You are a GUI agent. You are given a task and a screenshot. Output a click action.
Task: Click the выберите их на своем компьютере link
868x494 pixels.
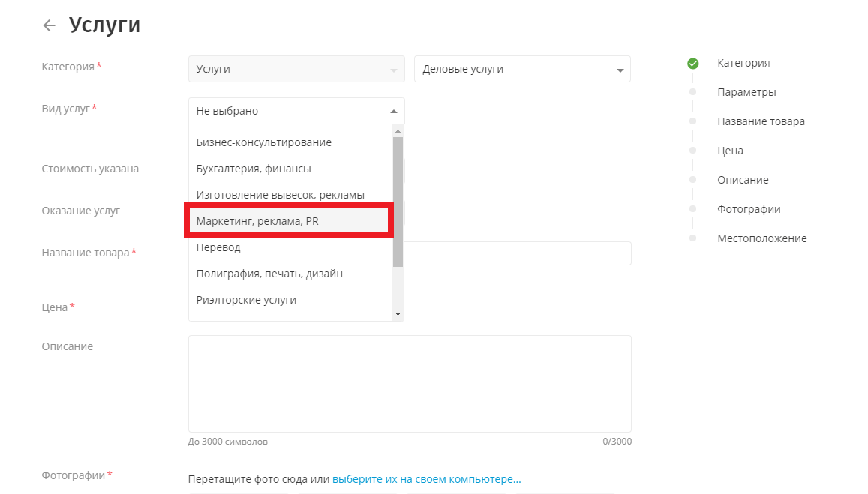pyautogui.click(x=426, y=479)
